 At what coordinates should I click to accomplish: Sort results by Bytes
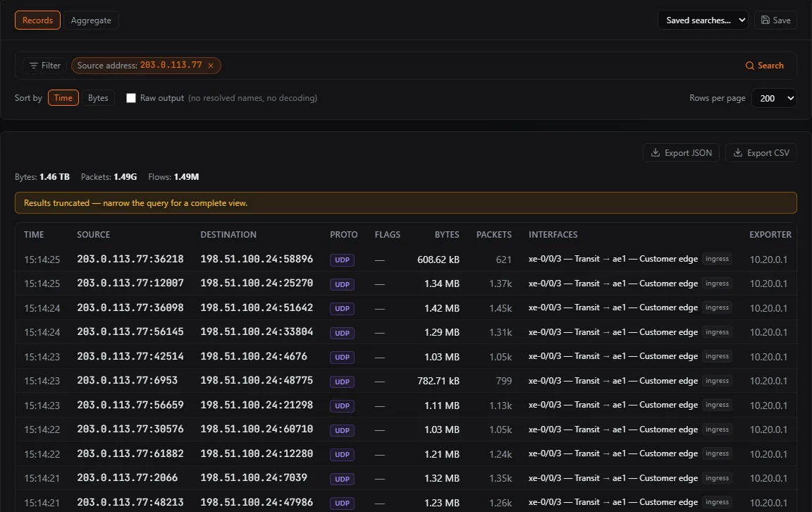click(x=98, y=98)
